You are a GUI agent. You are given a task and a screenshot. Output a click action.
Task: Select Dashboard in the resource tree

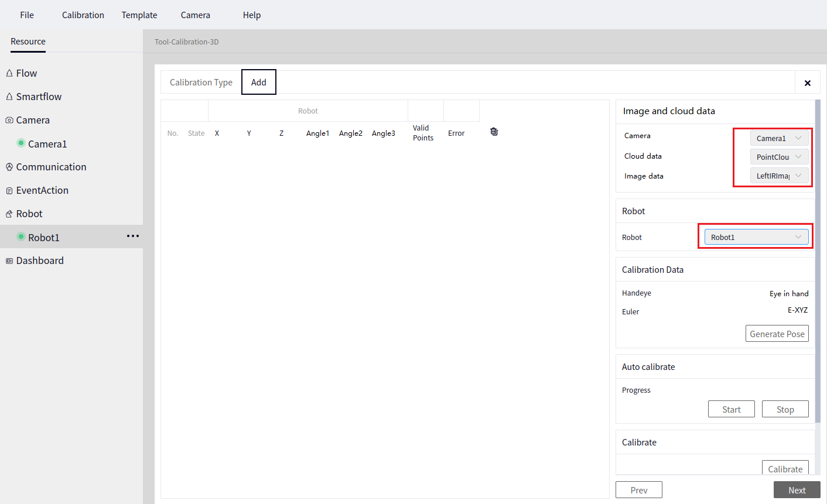[x=40, y=260]
